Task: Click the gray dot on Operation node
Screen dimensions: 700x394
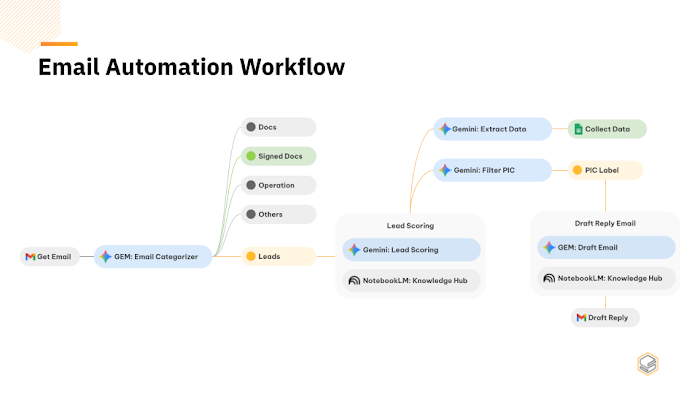Action: 251,185
